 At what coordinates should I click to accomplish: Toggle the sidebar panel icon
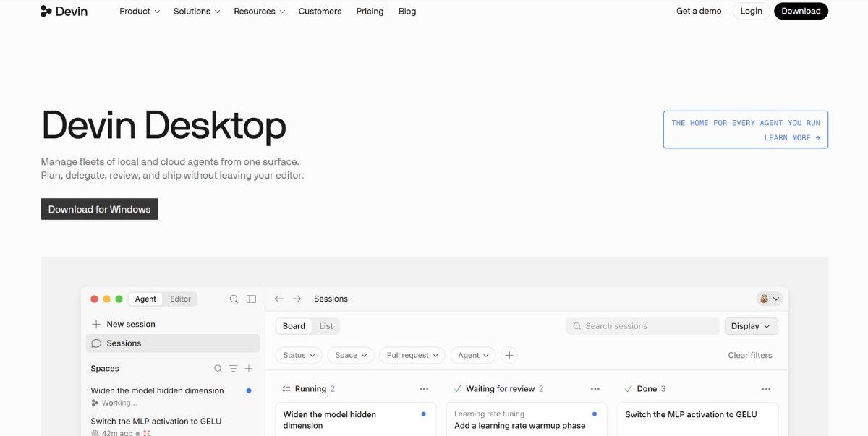[251, 299]
